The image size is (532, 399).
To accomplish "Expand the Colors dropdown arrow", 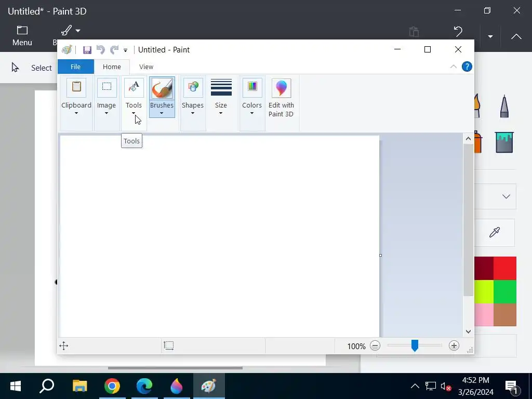I will [x=252, y=113].
